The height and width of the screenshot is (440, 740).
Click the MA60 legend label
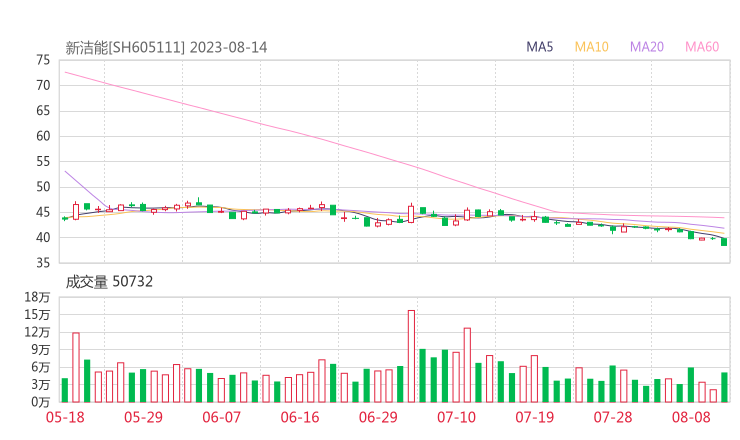[702, 47]
